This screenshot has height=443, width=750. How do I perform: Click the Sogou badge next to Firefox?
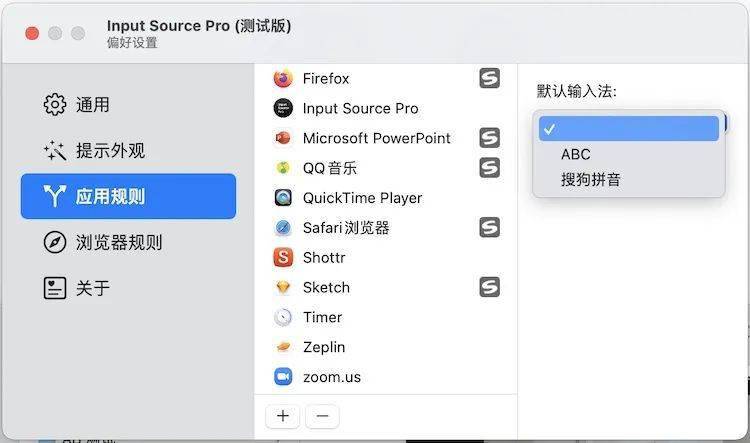489,78
